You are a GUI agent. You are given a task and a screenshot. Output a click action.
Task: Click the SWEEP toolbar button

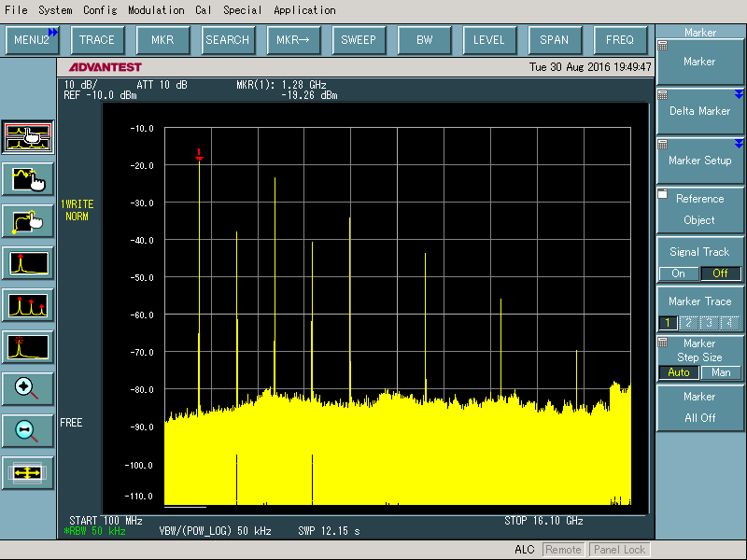[x=359, y=40]
